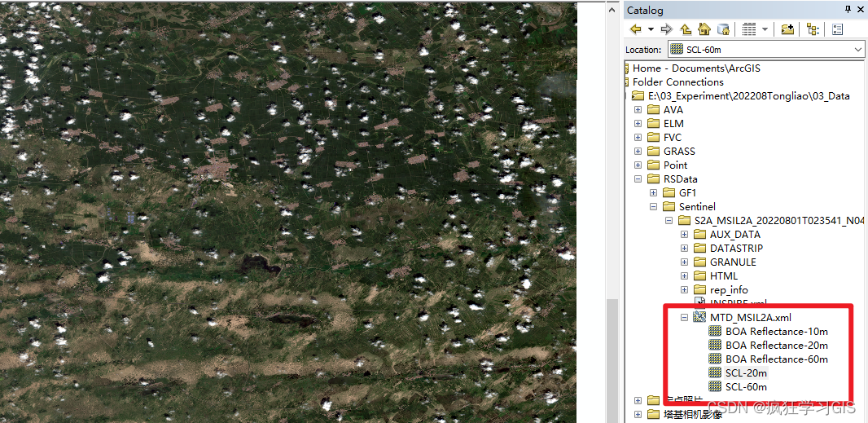
Task: Expand the GF1 folder
Action: (653, 193)
